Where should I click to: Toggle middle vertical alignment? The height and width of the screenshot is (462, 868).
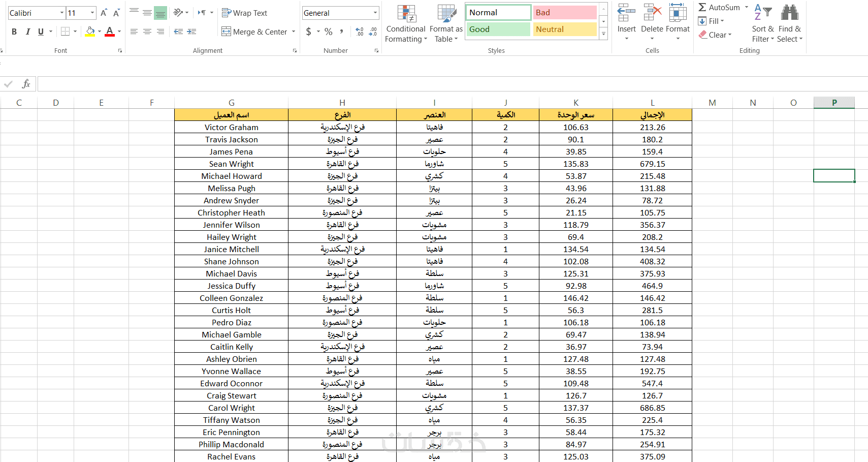click(x=147, y=13)
